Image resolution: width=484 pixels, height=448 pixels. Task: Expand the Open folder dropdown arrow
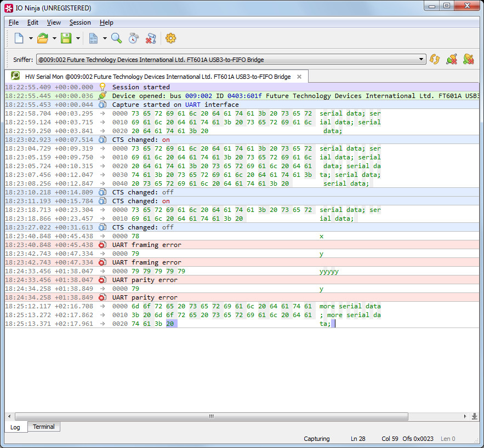(x=54, y=38)
